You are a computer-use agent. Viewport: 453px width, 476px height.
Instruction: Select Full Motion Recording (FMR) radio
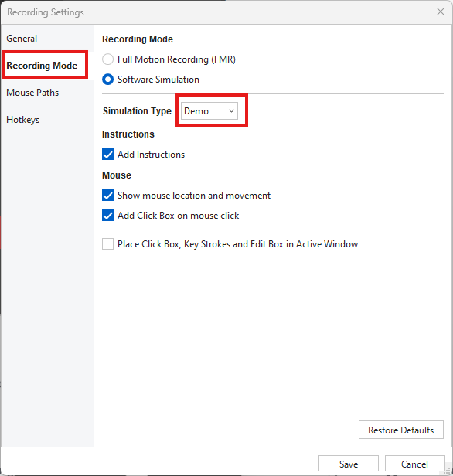107,59
